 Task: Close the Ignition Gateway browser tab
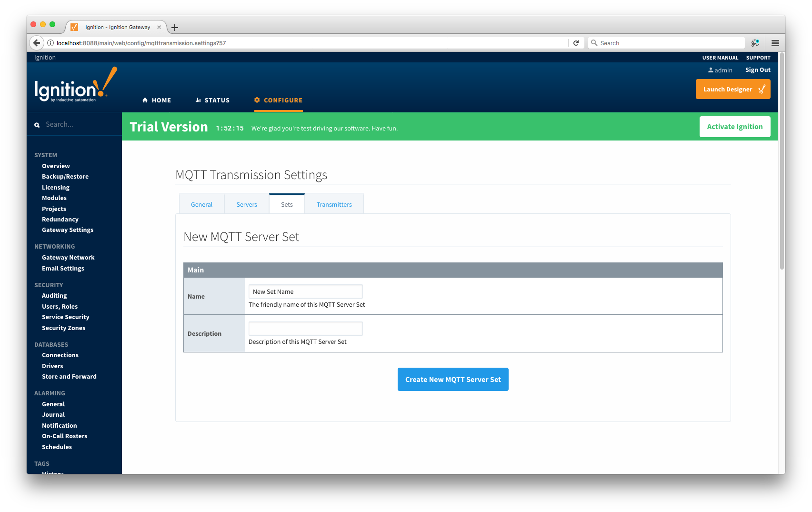tap(159, 27)
